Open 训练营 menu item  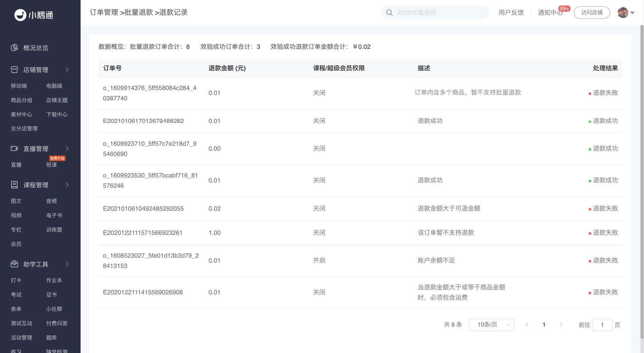pyautogui.click(x=54, y=230)
